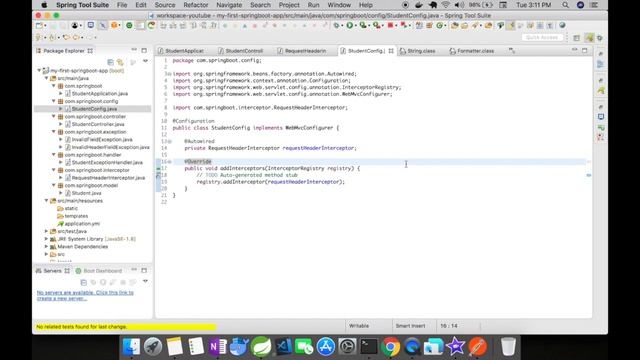Open Package Explorer view menu triangle
Viewport: 640px width, 360px height.
coord(145,62)
